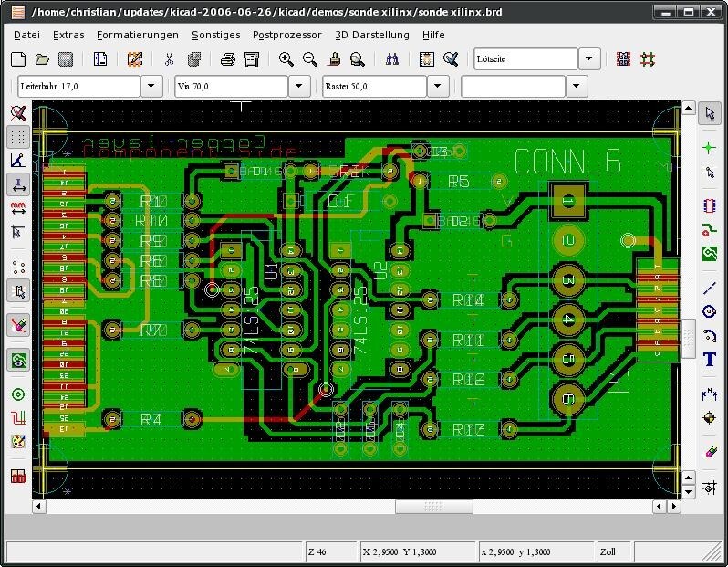
Task: Switch to track mode icon
Action: [x=648, y=59]
